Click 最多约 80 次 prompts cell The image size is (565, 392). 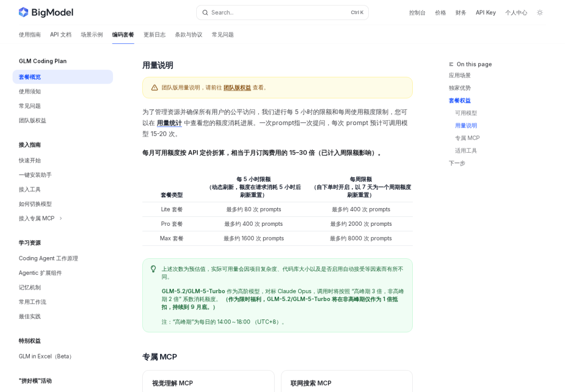(254, 210)
